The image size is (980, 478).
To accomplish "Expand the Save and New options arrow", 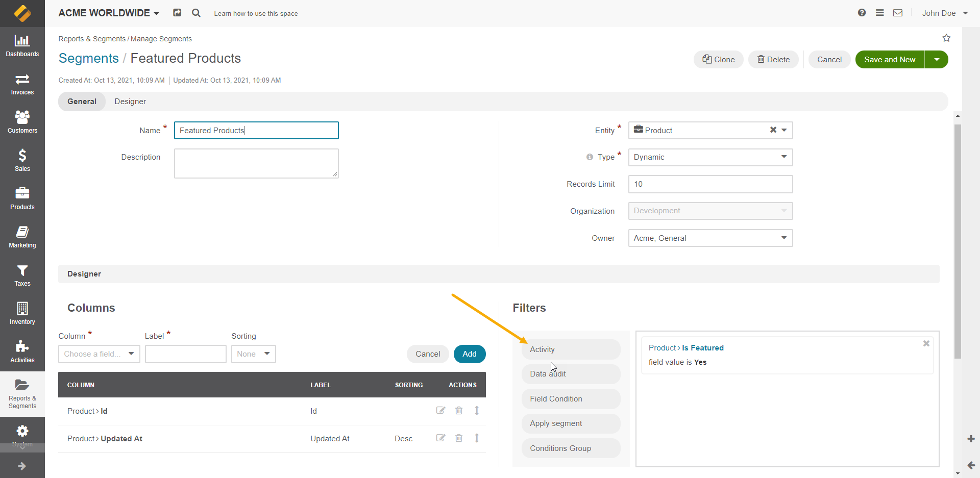I will [937, 60].
